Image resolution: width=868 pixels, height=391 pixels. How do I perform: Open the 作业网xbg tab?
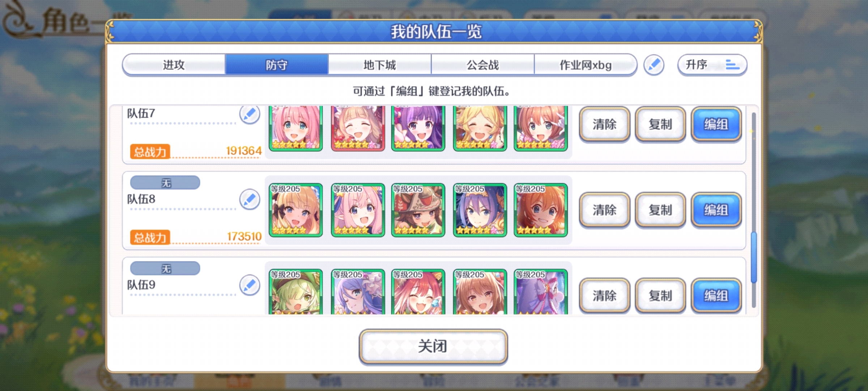(585, 65)
